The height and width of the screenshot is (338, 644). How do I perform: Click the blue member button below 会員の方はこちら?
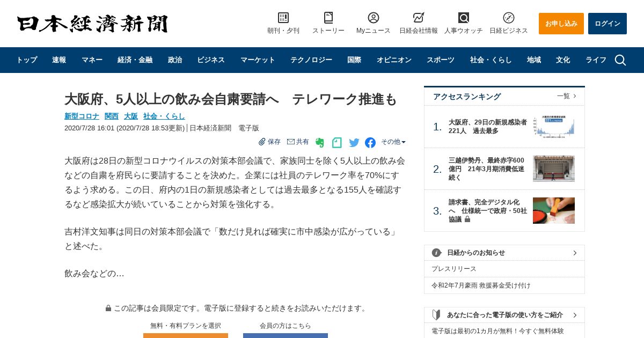pos(286,335)
